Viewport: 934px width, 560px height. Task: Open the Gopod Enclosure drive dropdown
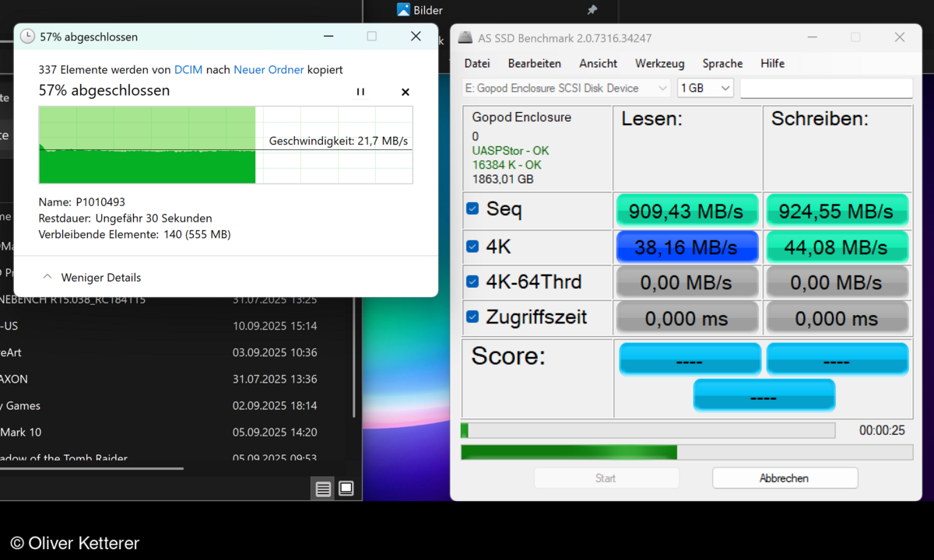click(x=566, y=88)
